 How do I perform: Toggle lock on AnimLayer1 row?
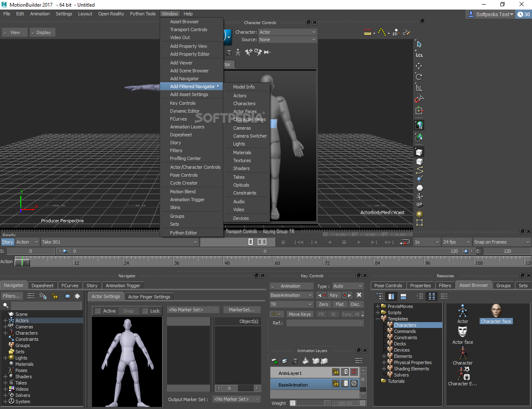point(336,372)
